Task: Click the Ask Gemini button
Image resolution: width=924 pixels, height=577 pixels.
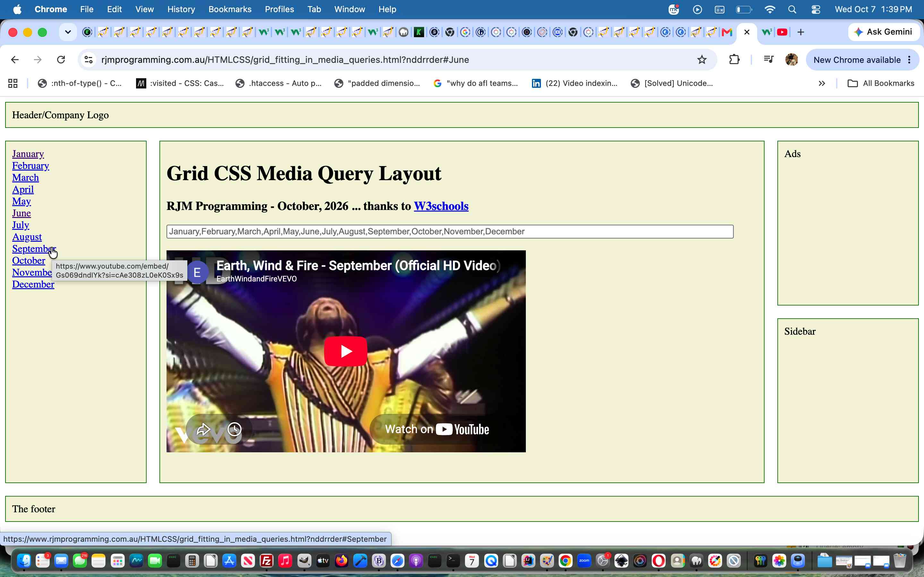Action: [883, 32]
